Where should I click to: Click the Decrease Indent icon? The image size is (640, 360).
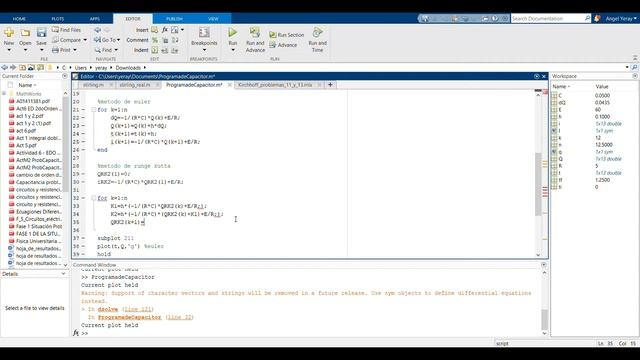[x=175, y=50]
